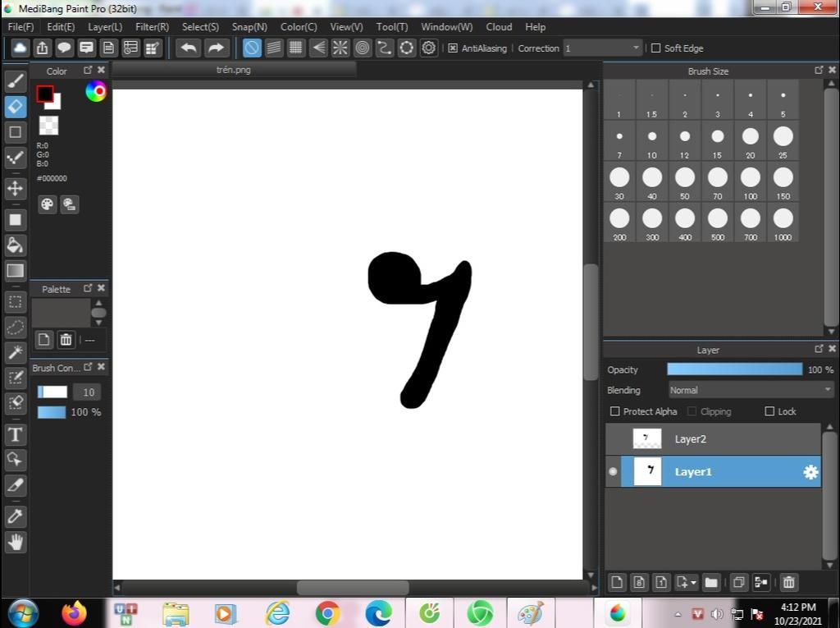Open the Filter menu
The width and height of the screenshot is (840, 628).
tap(152, 27)
